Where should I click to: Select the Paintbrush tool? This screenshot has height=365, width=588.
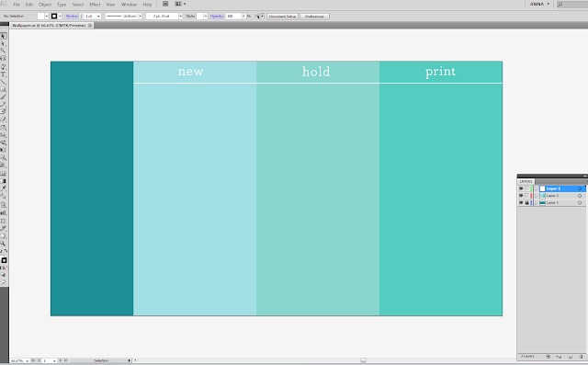coord(3,97)
